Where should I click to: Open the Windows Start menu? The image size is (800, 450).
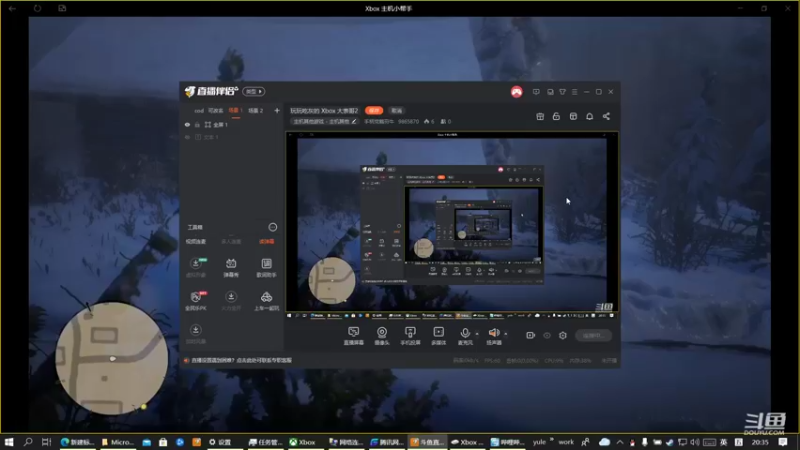pos(9,442)
